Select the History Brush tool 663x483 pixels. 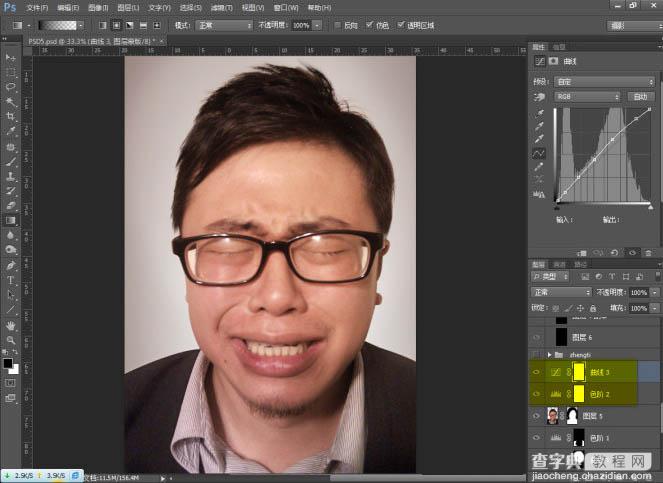click(11, 191)
